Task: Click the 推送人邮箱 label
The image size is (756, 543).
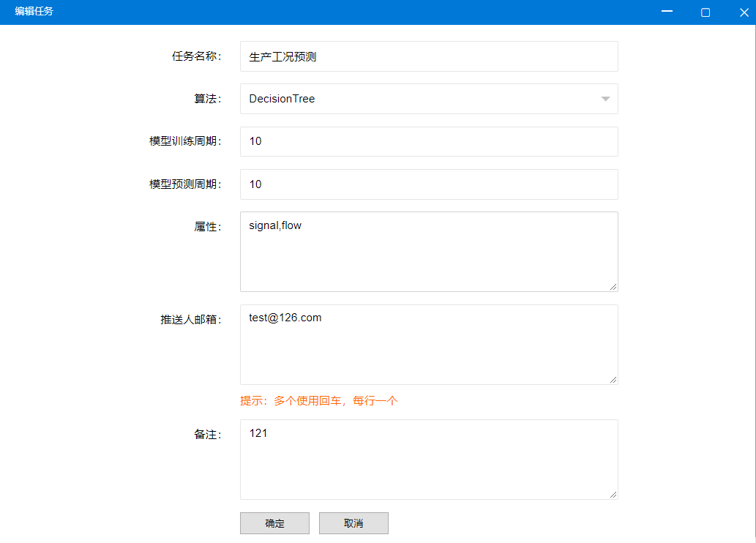Action: click(x=190, y=320)
